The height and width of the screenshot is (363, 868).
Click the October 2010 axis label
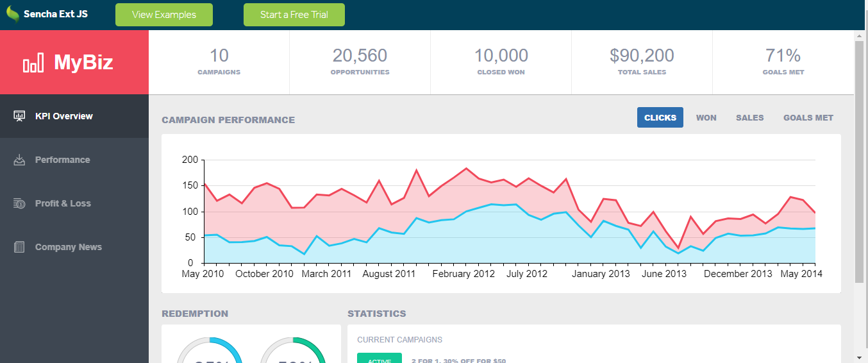click(x=264, y=274)
